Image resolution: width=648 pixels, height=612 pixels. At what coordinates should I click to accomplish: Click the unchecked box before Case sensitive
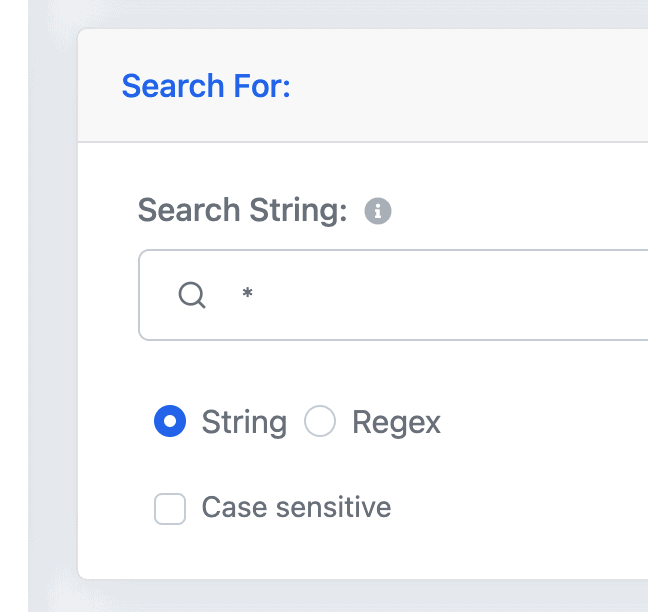170,509
